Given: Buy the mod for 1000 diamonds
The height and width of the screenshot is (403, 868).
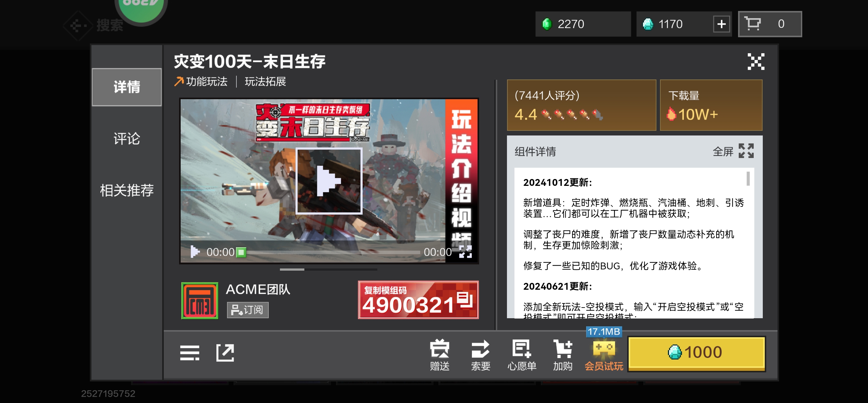Looking at the screenshot, I should (696, 353).
